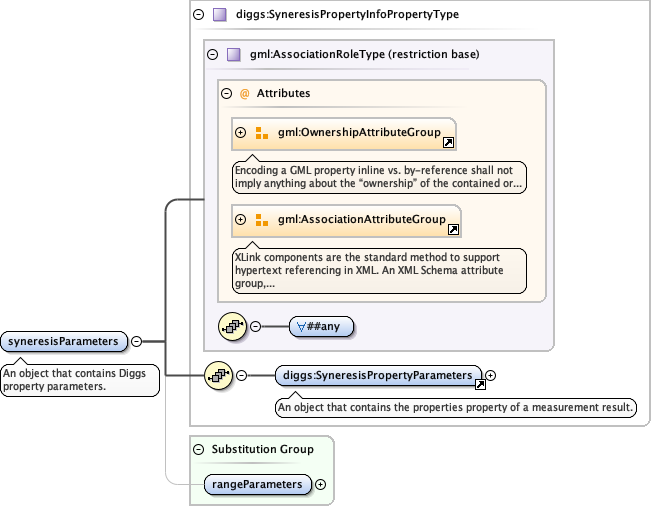Expand the gml:AssociationAttributeGroup node
Image resolution: width=652 pixels, height=507 pixels.
click(240, 220)
